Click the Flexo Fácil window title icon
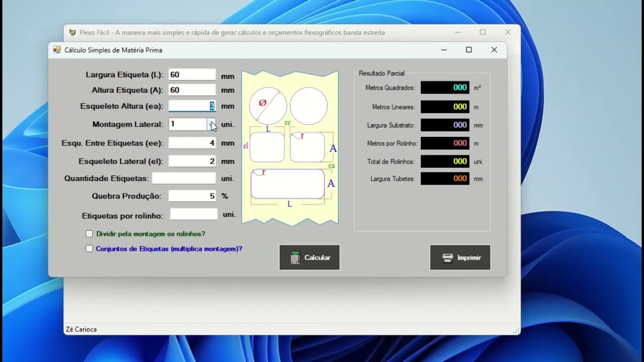 72,32
